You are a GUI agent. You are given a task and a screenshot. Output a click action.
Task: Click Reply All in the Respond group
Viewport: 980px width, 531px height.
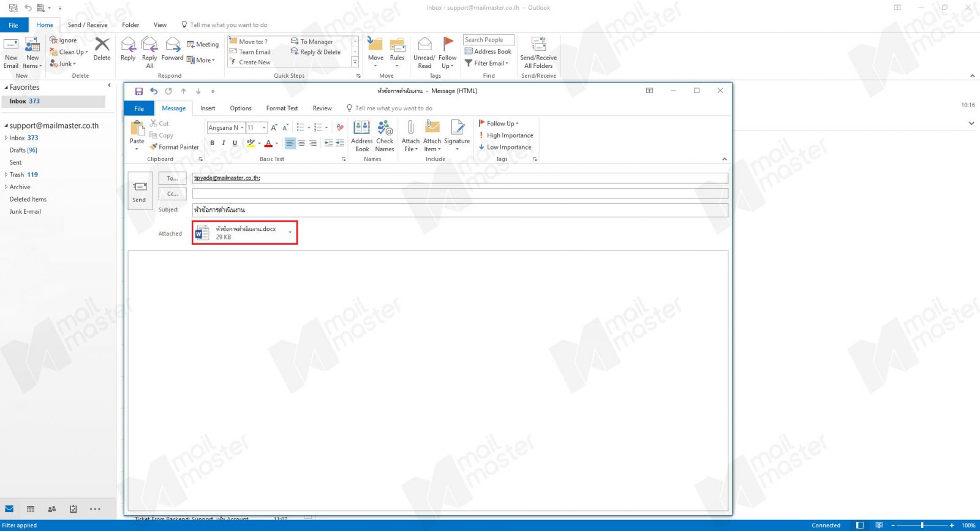click(x=149, y=53)
